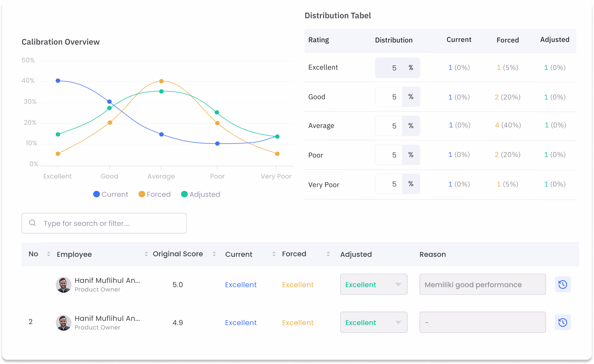Click the Very Poor distribution percent field
This screenshot has width=594, height=364.
pyautogui.click(x=398, y=184)
